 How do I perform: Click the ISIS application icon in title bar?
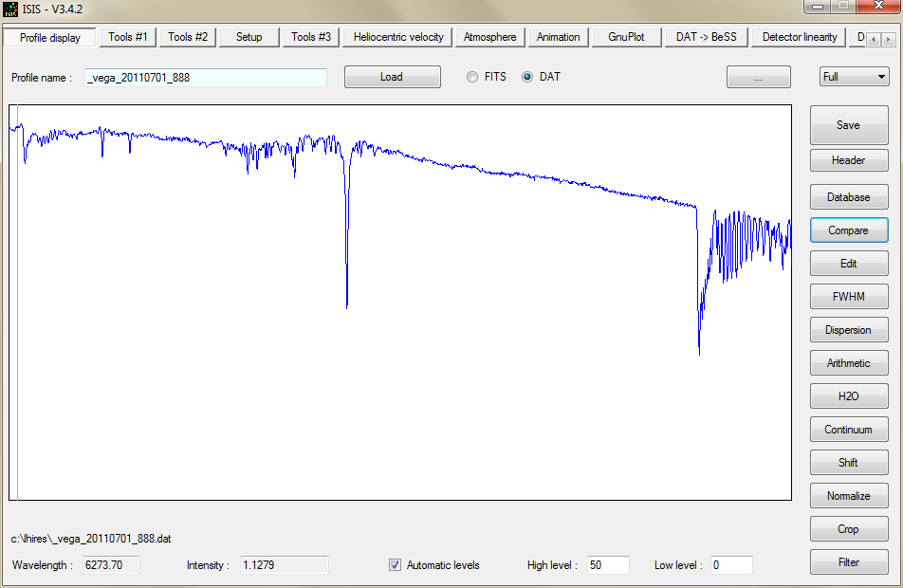[x=10, y=9]
